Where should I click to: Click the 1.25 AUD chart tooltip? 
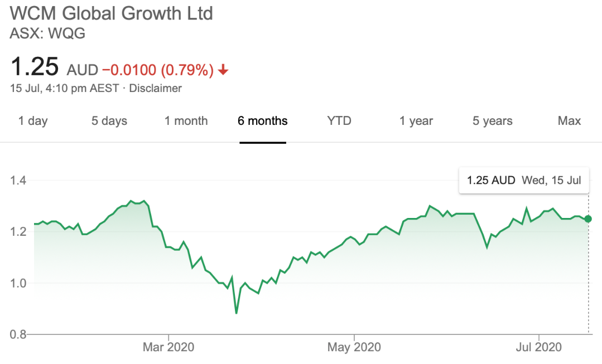click(x=523, y=181)
